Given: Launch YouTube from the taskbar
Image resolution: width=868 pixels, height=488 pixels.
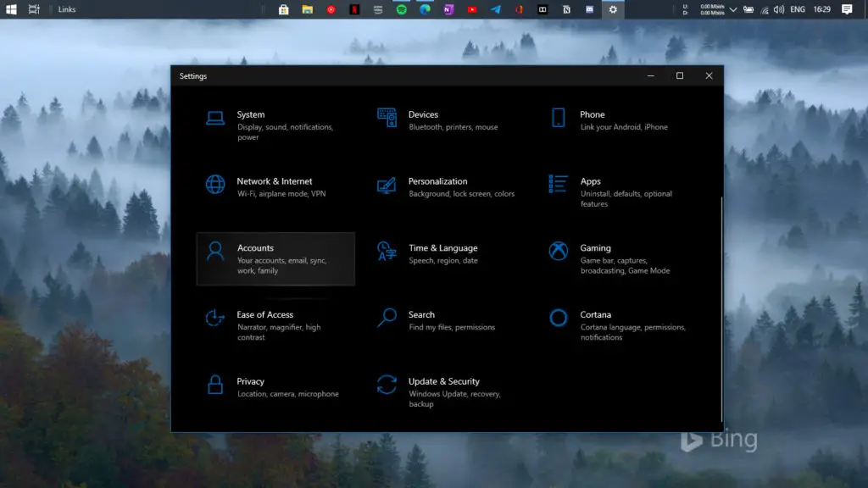Looking at the screenshot, I should 472,9.
